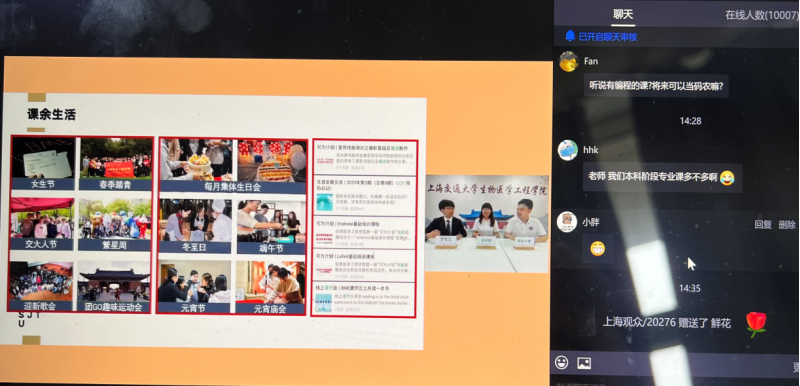This screenshot has height=386, width=800.
Task: Open the emoji picker in chat input
Action: 562,363
